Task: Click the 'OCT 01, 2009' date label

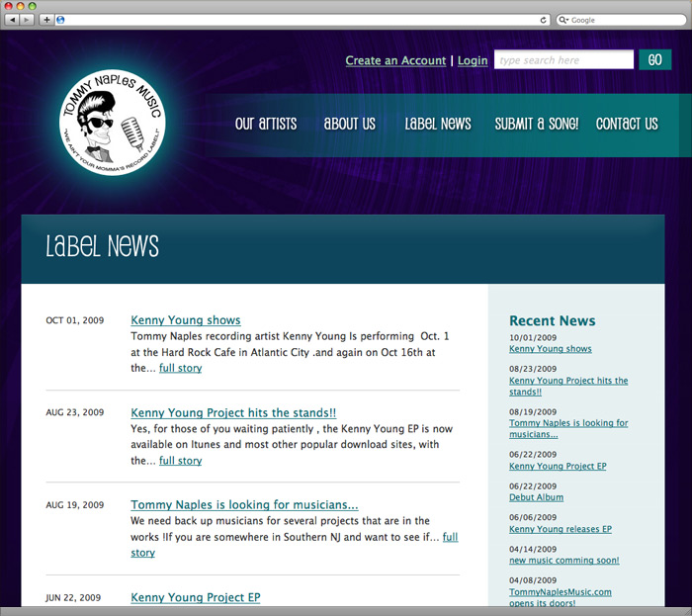Action: (x=75, y=320)
